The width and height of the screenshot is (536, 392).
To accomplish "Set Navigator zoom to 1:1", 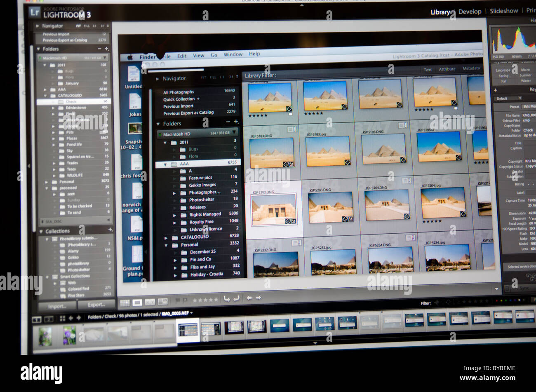I will (x=95, y=26).
